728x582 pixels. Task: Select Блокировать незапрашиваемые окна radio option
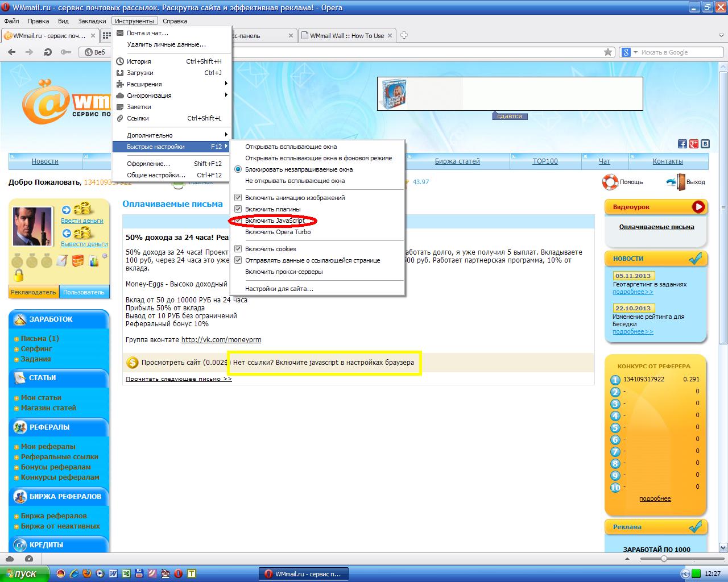318,169
